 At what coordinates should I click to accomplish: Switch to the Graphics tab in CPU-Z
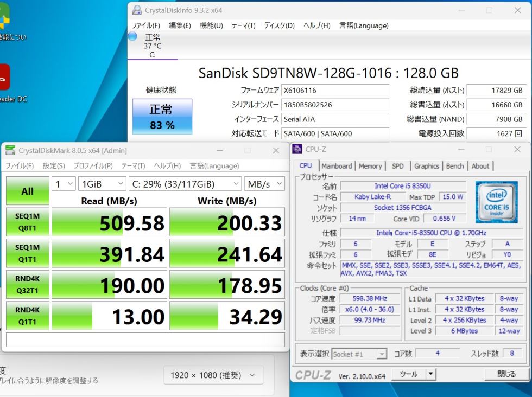point(427,166)
